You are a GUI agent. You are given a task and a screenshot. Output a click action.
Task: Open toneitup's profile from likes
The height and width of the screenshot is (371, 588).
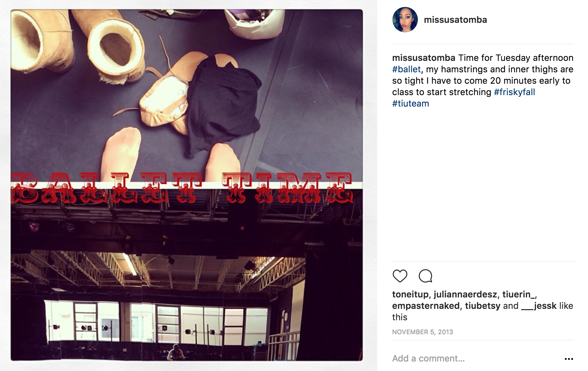[410, 294]
